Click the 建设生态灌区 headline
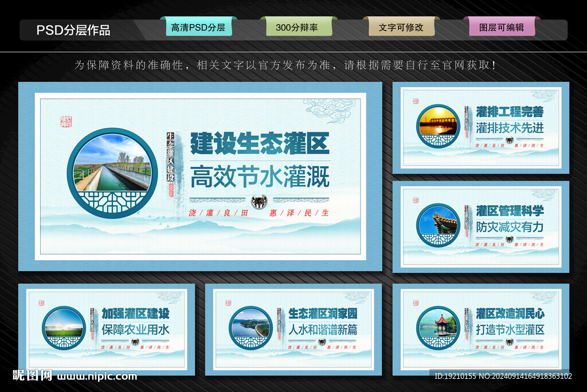This screenshot has width=587, height=392. coord(260,143)
